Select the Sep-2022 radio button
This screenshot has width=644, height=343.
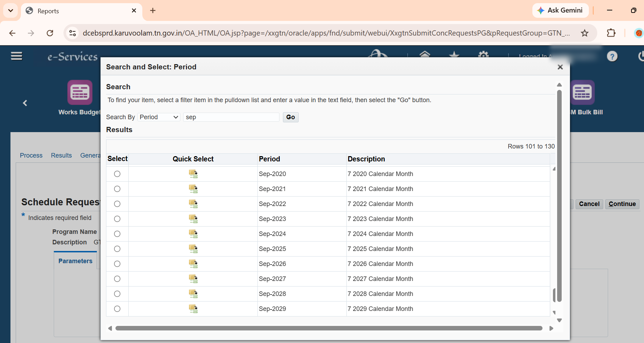[x=117, y=204]
